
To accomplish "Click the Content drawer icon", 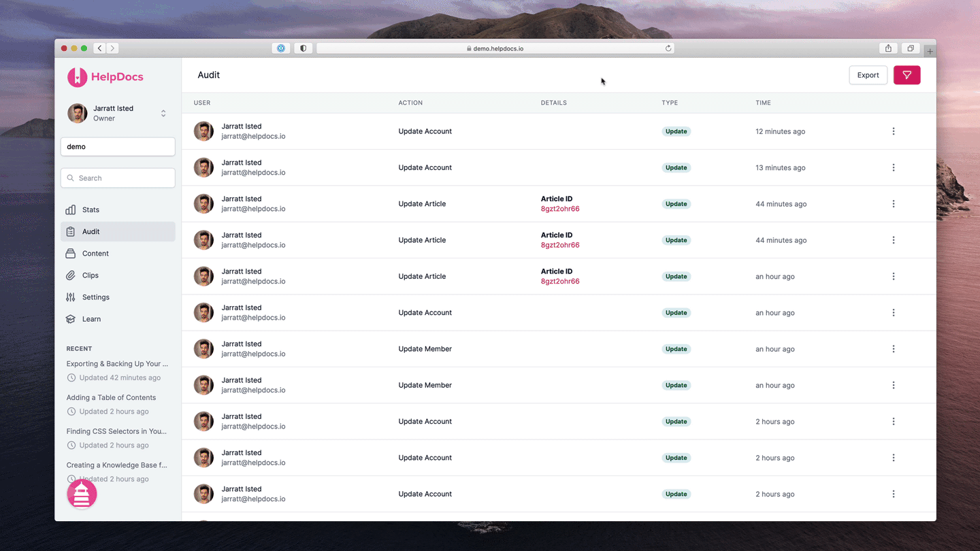I will click(x=71, y=253).
